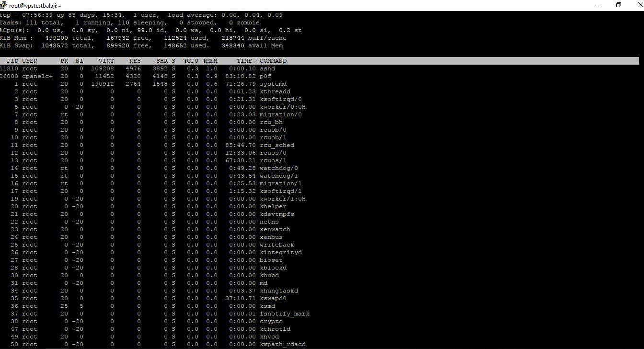This screenshot has width=644, height=349.
Task: Click the khelper process name
Action: (273, 206)
